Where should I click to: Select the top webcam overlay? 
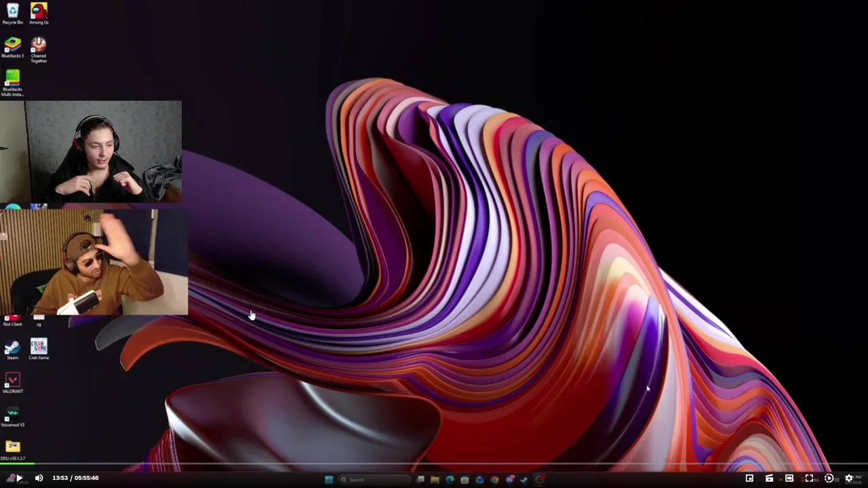click(x=91, y=152)
